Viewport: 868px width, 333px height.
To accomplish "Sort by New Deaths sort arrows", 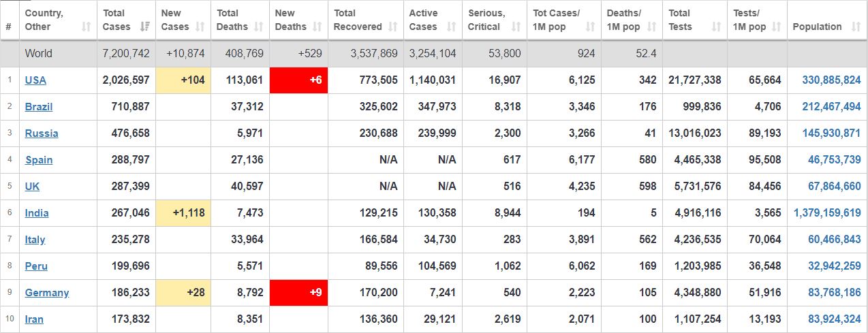I will coord(317,27).
